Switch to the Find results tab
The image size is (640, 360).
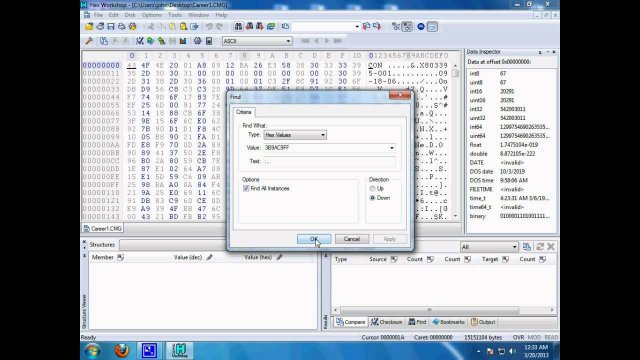coord(417,322)
